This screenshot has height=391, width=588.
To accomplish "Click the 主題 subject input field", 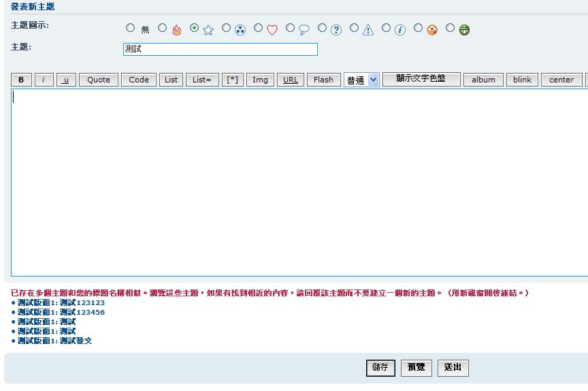I will [x=220, y=49].
